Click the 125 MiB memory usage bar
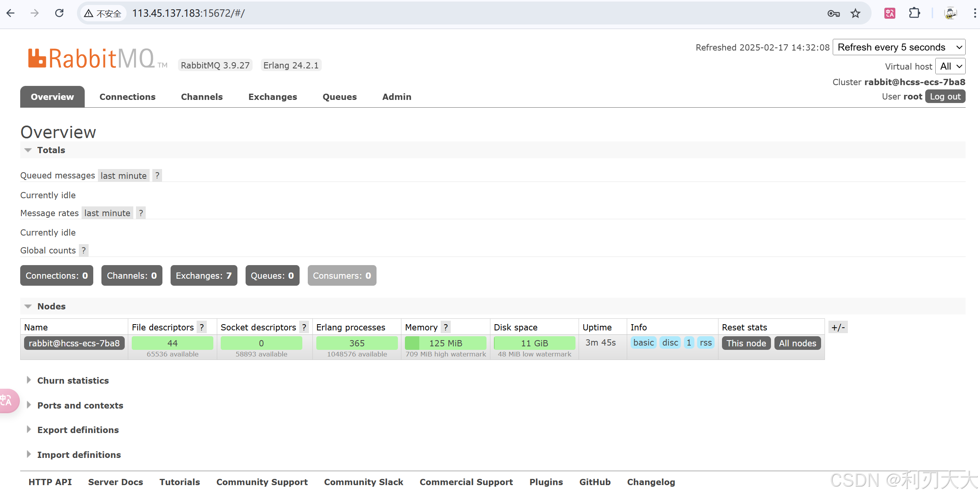Screen dimensions: 980x496 (445, 343)
